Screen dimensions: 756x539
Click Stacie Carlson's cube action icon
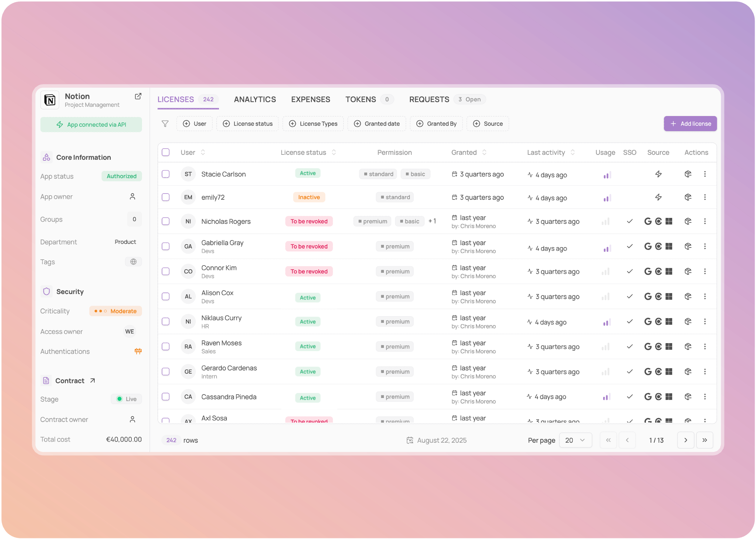point(688,174)
